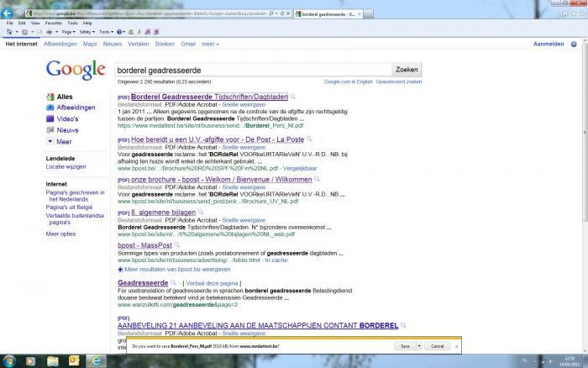Click preview magnifier beside onze brochure result
Viewport: 588px width, 368px height.
point(317,179)
